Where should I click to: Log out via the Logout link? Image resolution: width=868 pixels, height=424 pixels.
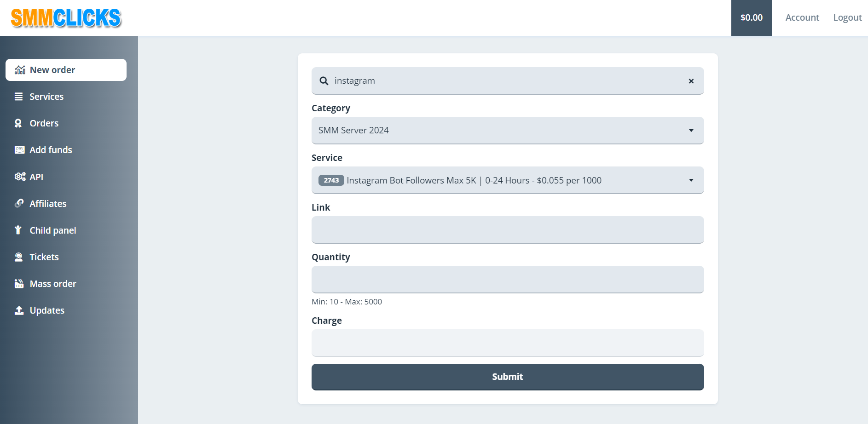coord(847,17)
